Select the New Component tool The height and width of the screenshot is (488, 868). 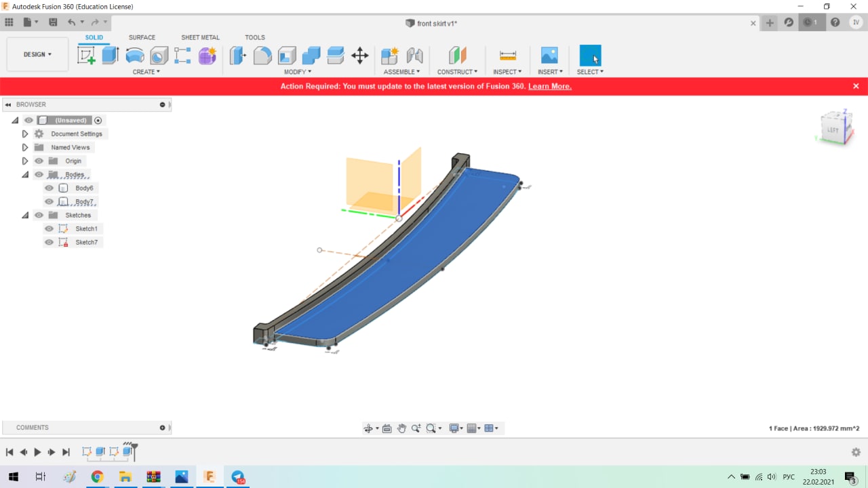pos(390,56)
